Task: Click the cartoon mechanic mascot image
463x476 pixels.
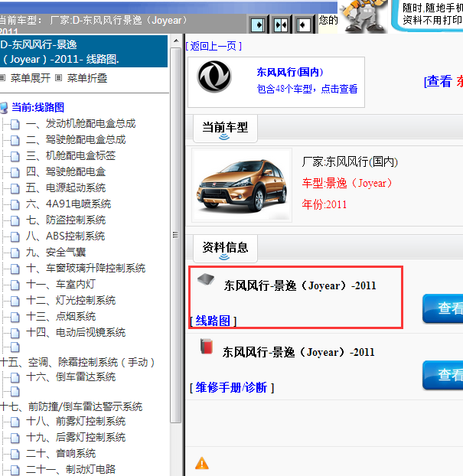Action: pyautogui.click(x=363, y=16)
